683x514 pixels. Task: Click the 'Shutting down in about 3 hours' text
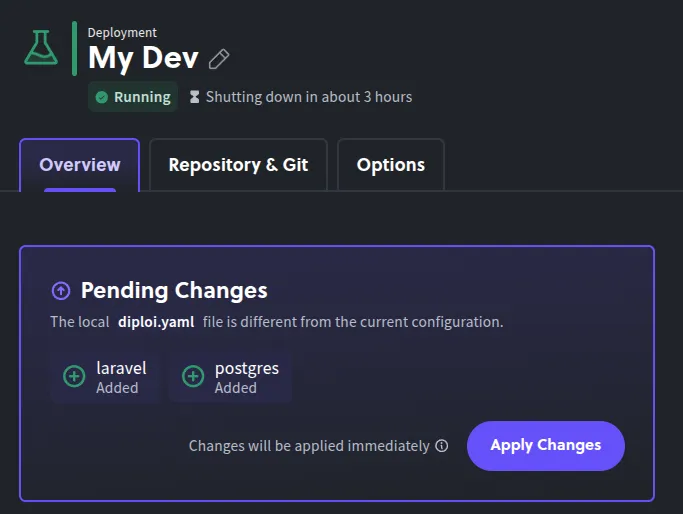309,97
